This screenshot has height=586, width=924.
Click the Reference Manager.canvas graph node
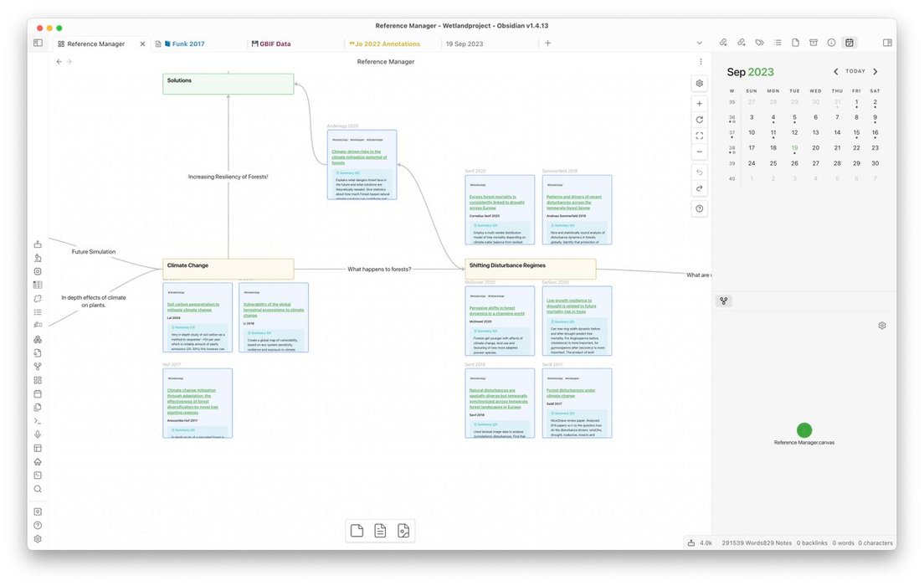click(x=803, y=430)
